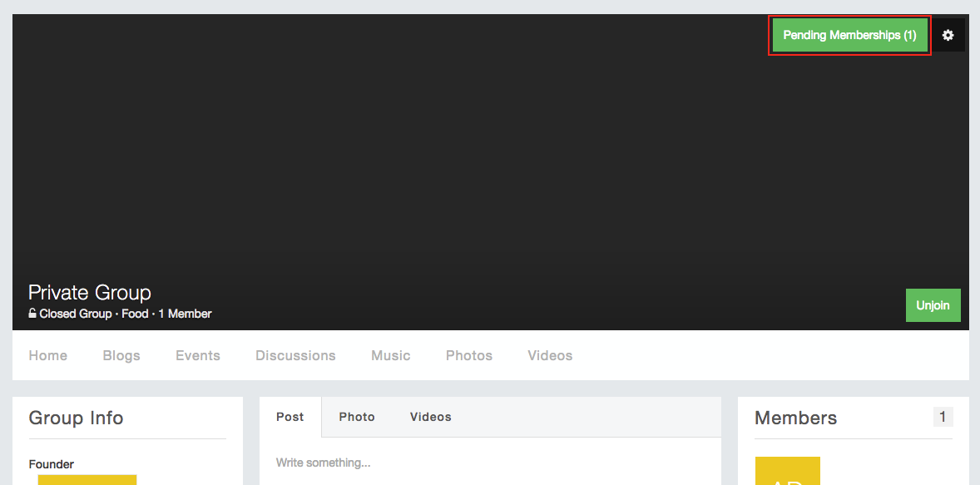Go to the group Home section
This screenshot has height=485, width=980.
pyautogui.click(x=48, y=355)
